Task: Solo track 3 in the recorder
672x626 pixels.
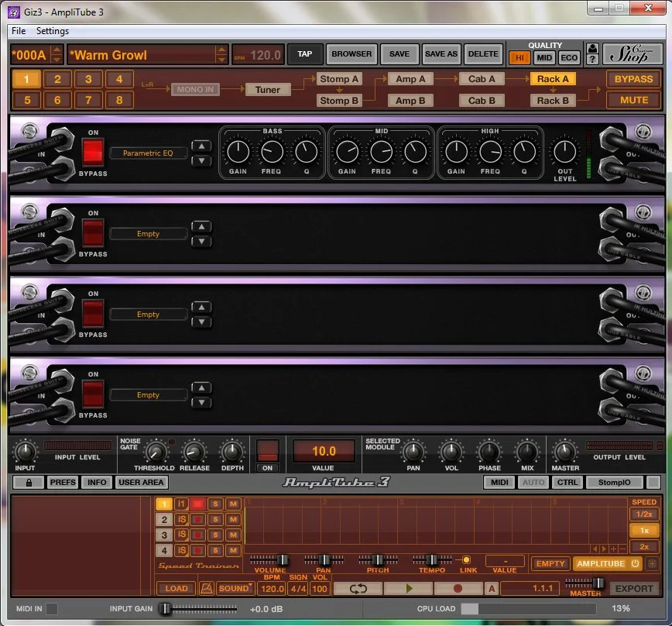Action: (x=215, y=535)
